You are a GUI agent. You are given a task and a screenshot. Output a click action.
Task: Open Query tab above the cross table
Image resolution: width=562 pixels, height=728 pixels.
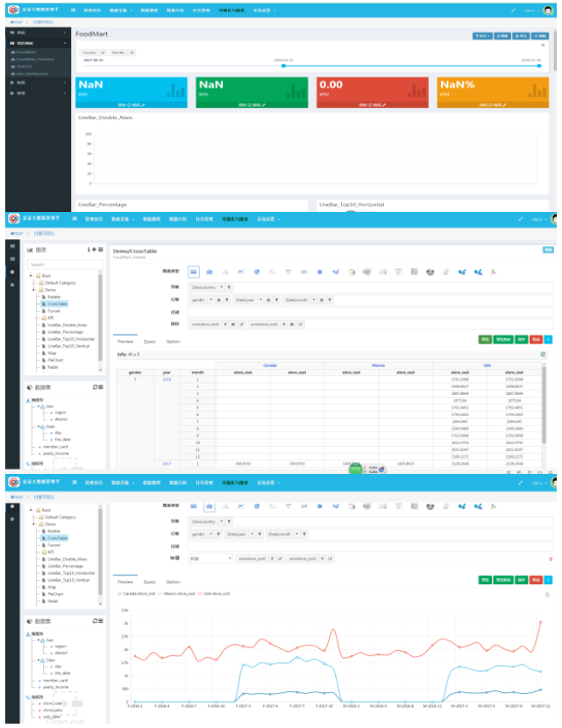coord(149,342)
